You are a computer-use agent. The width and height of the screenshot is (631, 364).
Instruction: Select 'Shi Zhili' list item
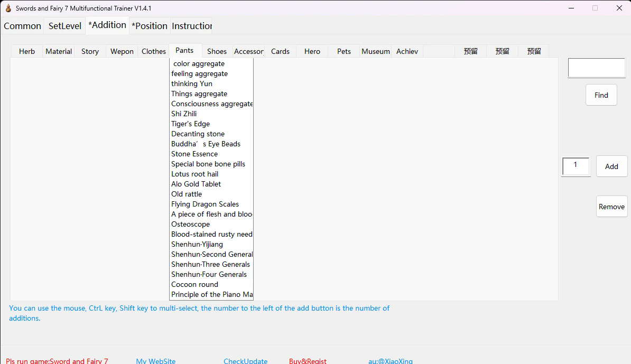pyautogui.click(x=211, y=114)
